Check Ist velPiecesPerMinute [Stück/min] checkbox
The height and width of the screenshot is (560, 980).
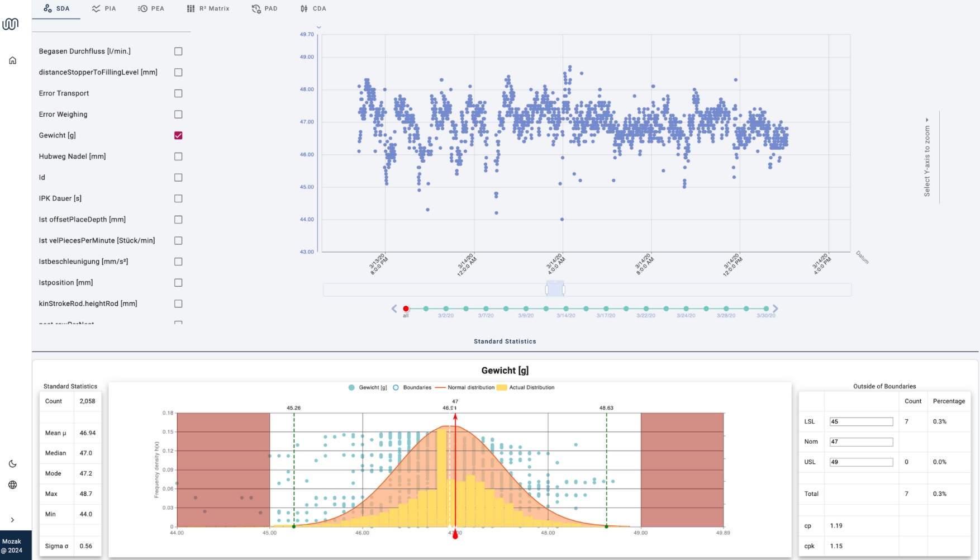tap(178, 240)
